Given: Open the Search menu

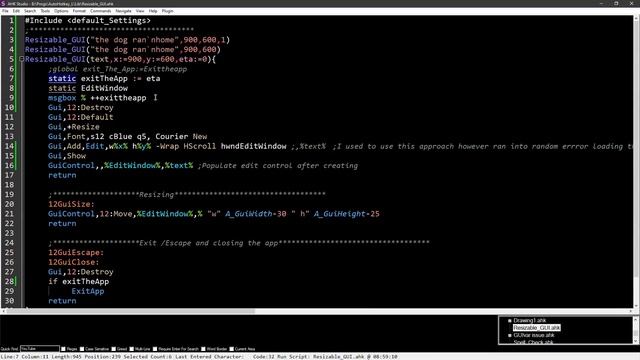Looking at the screenshot, I should pos(30,11).
